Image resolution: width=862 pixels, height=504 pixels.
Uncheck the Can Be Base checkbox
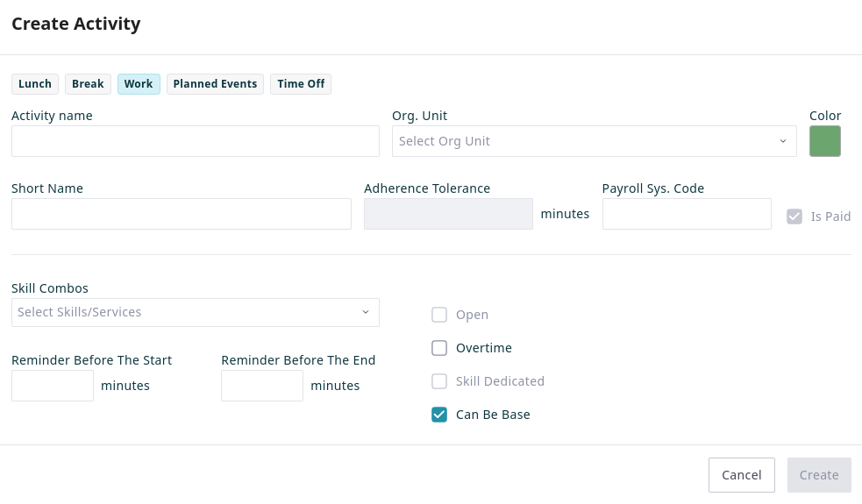click(439, 415)
